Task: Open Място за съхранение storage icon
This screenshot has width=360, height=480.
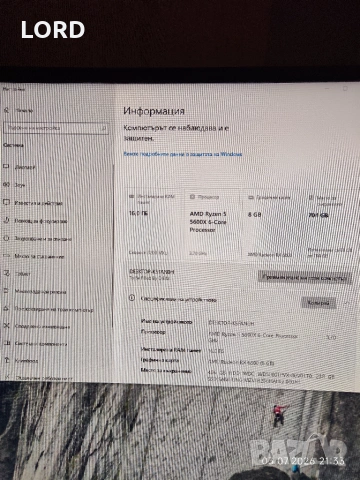Action: tap(6, 256)
